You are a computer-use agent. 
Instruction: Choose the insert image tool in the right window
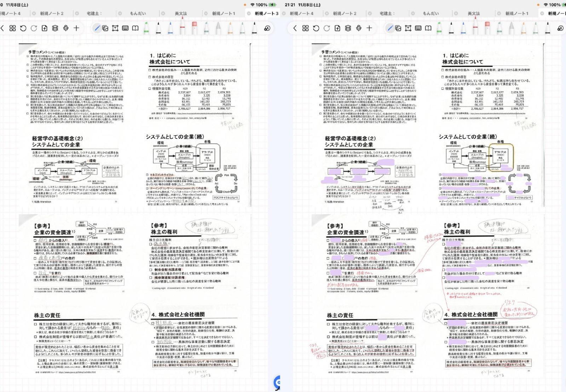coord(398,28)
